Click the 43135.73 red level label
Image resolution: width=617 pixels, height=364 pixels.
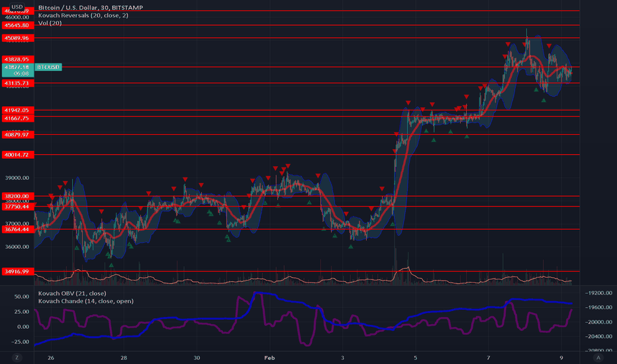point(18,83)
